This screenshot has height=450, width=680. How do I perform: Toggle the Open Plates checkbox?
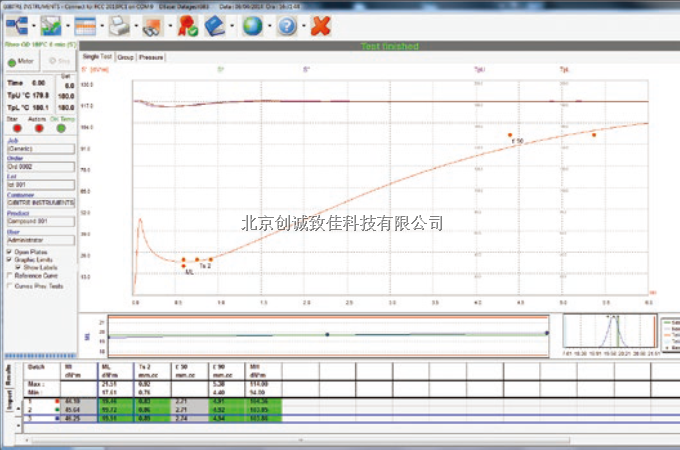pyautogui.click(x=10, y=252)
